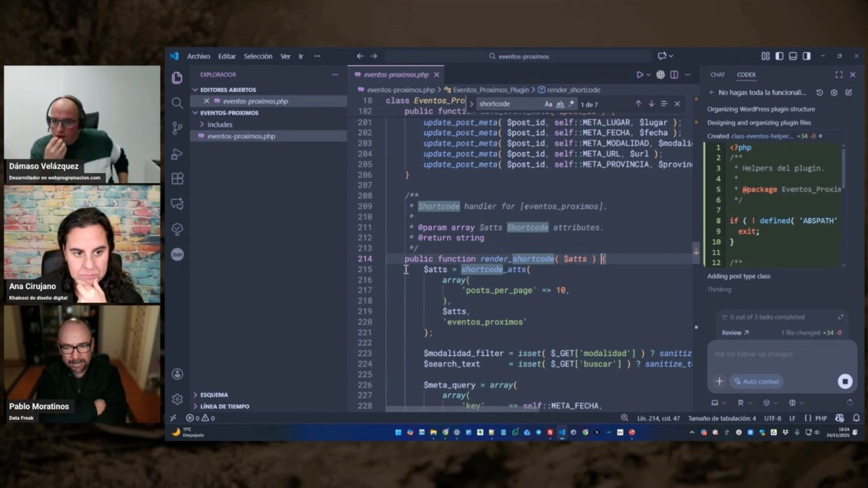Go to next search match arrow
This screenshot has height=488, width=868.
point(651,104)
